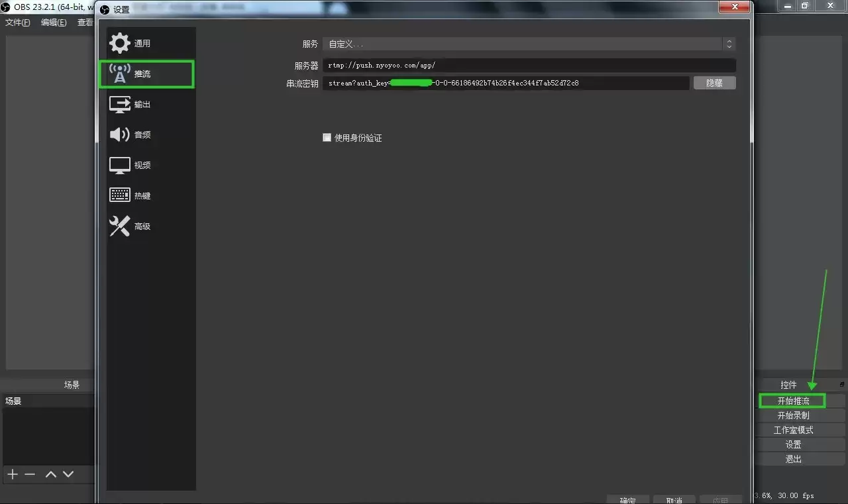Open the 高级 Advanced settings section
Image resolution: width=848 pixels, height=504 pixels.
[150, 227]
